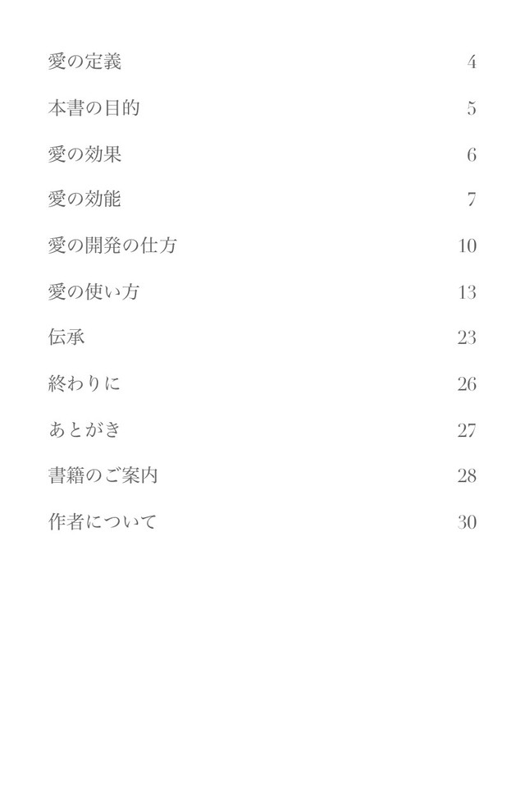Click page number 4 for 愛の定義
Image resolution: width=525 pixels, height=812 pixels.
(472, 62)
